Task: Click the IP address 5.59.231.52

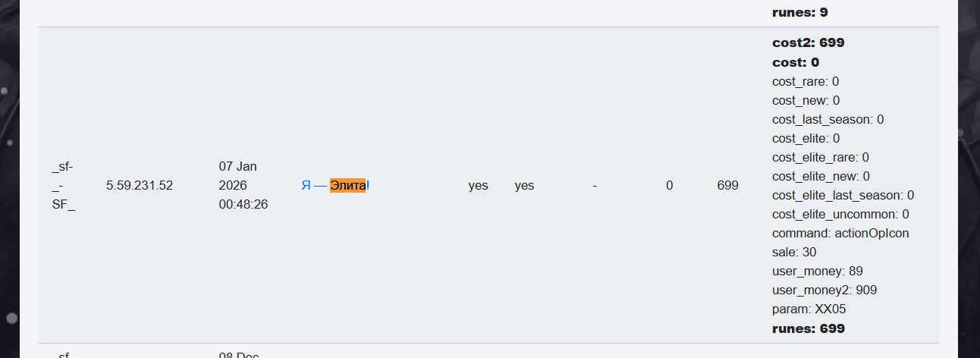Action: [x=140, y=185]
